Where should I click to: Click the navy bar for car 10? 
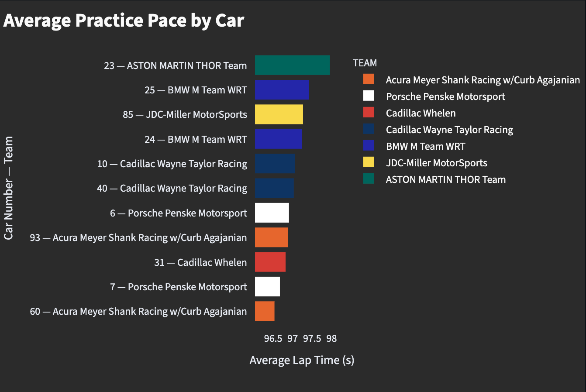(x=275, y=164)
